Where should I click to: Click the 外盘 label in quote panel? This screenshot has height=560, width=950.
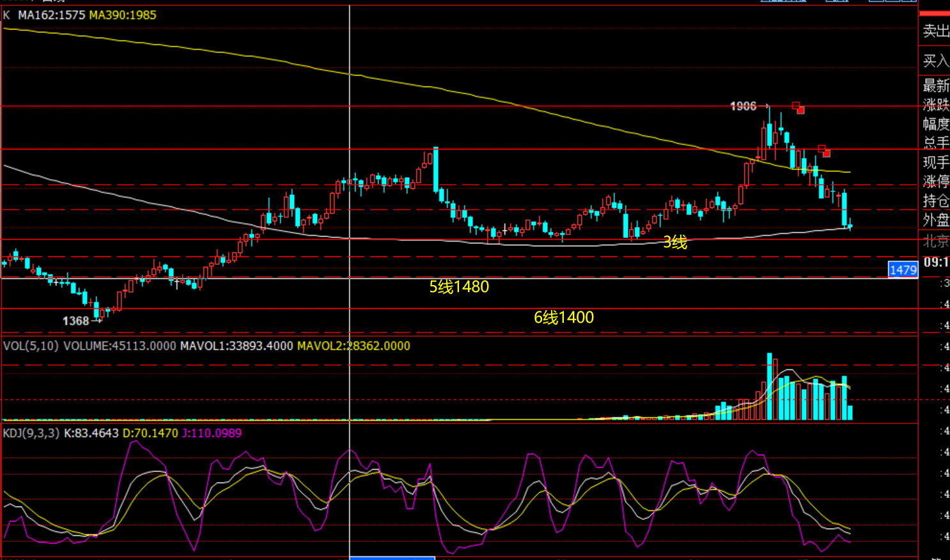tap(936, 220)
